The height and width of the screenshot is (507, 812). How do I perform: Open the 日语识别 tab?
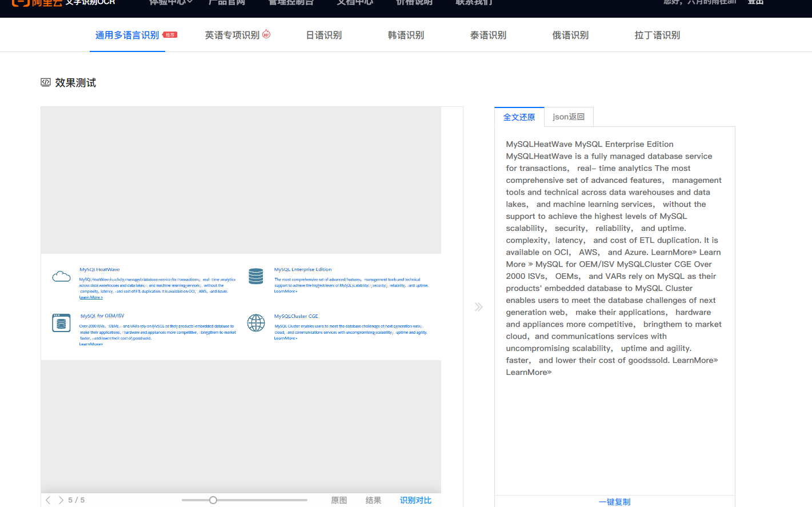point(324,35)
